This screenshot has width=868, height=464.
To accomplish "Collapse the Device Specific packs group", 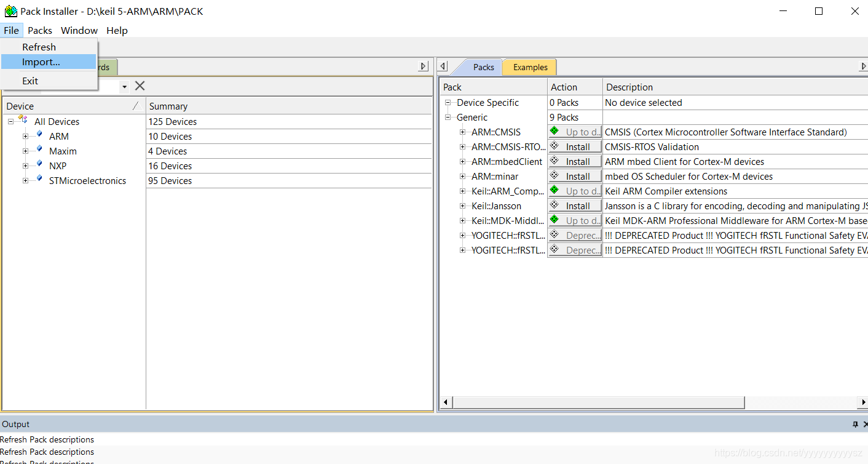I will [x=448, y=102].
